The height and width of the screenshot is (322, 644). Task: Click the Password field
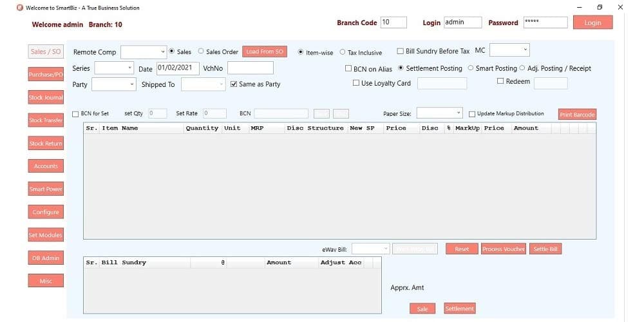(x=545, y=22)
